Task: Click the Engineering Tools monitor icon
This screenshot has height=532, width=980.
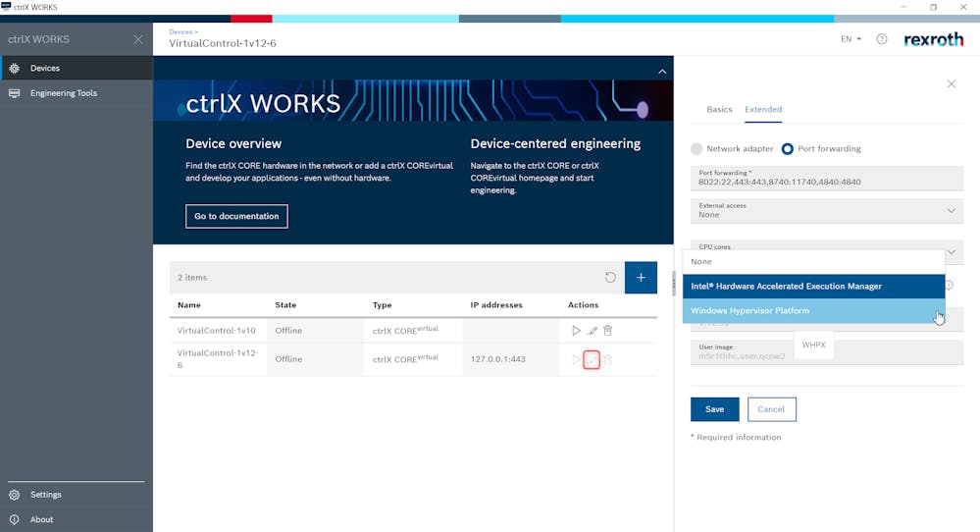Action: pyautogui.click(x=15, y=93)
